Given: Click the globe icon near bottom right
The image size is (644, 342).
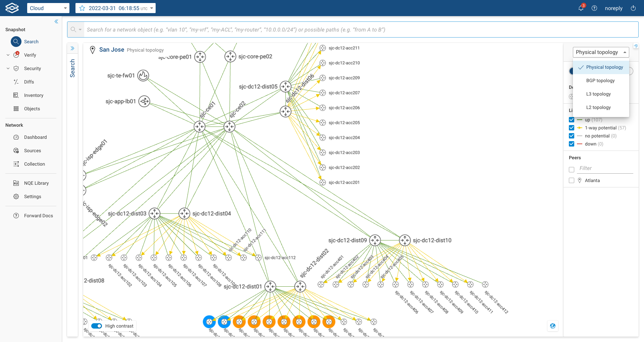Looking at the screenshot, I should pos(552,326).
